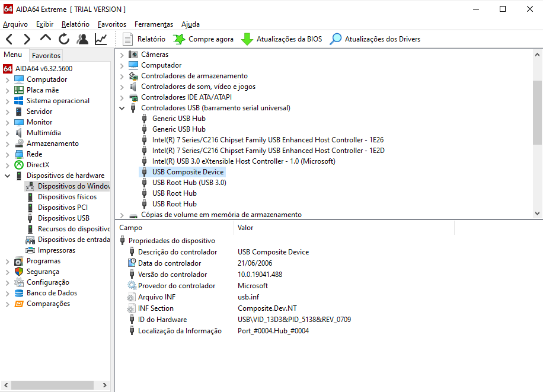
Task: Select the Banco de Dados database icon
Action: coord(19,293)
